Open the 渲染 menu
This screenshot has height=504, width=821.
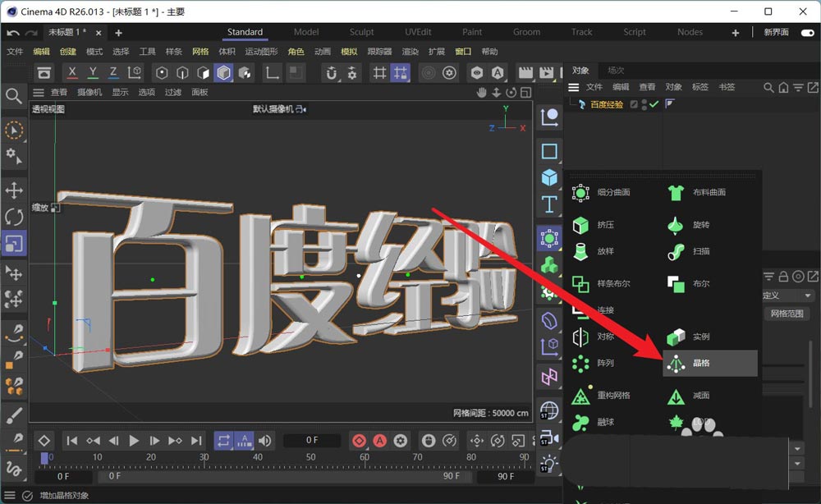coord(410,51)
